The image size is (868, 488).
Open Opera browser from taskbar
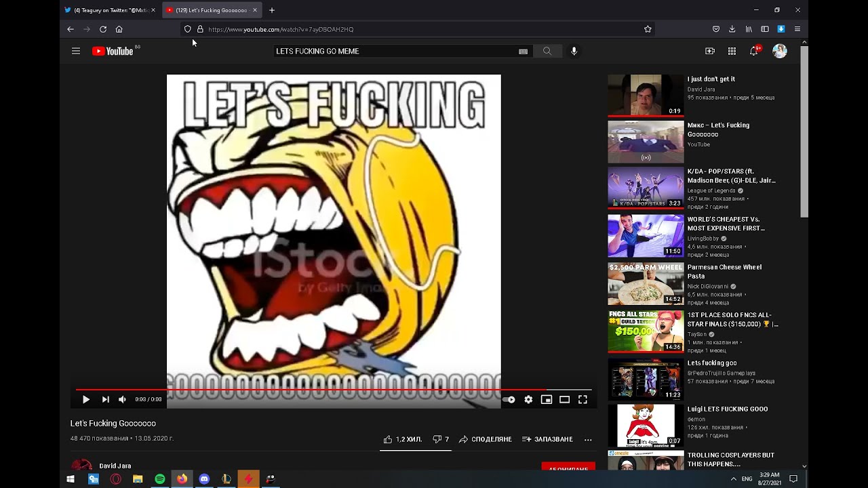click(x=116, y=479)
